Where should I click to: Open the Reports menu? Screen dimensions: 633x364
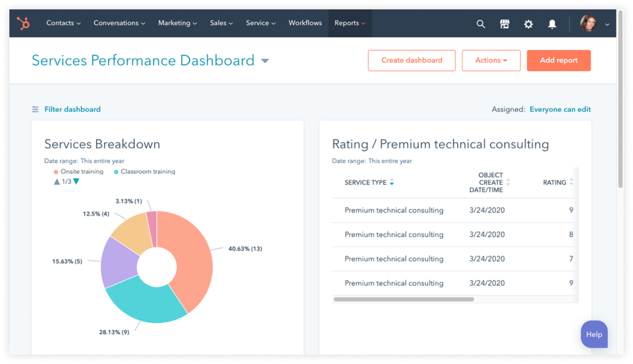349,23
